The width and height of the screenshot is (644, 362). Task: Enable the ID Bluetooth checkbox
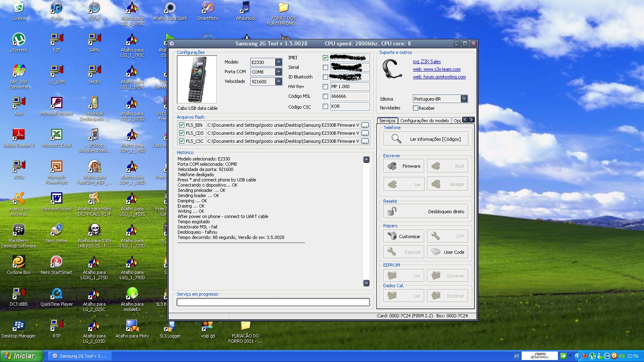click(325, 77)
